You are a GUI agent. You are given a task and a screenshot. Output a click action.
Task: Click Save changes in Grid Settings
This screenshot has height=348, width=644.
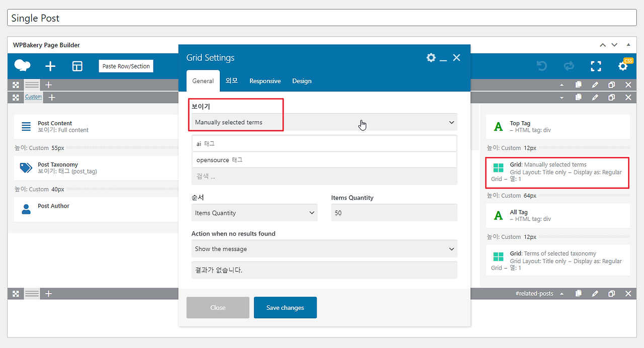pyautogui.click(x=285, y=307)
